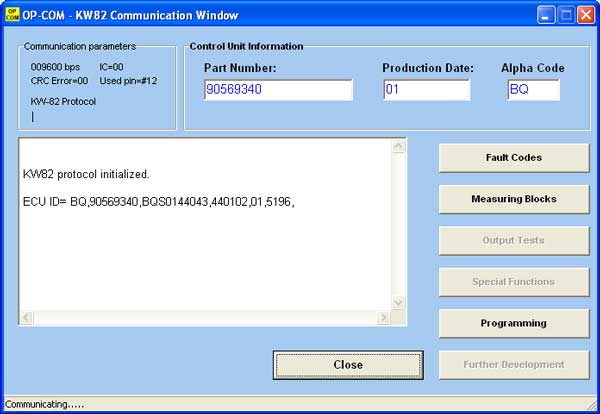Click the Alpha Code field showing BQ

tap(533, 90)
